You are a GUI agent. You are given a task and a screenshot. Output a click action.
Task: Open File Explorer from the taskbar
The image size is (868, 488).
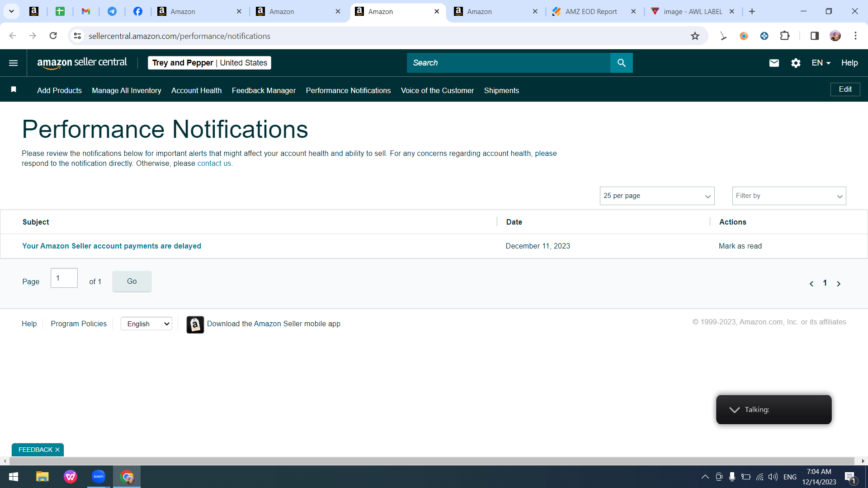[x=42, y=477]
